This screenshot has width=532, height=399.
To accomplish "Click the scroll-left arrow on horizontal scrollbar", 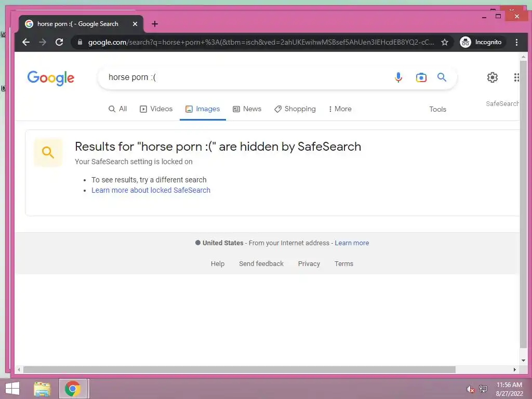I will 19,369.
